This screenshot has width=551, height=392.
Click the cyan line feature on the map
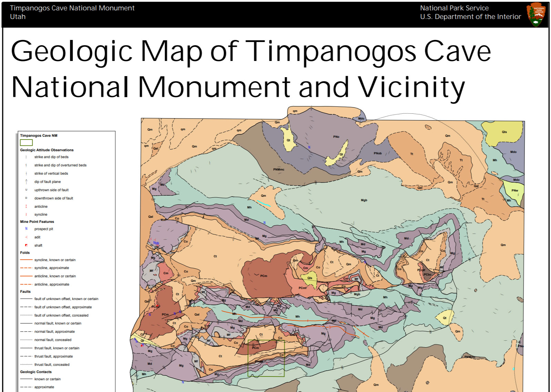coord(264,203)
